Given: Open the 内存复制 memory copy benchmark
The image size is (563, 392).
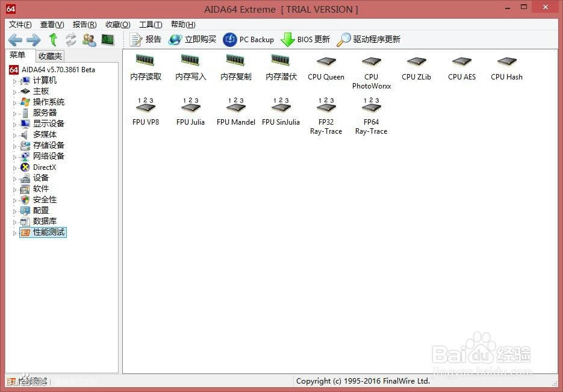Looking at the screenshot, I should click(236, 67).
